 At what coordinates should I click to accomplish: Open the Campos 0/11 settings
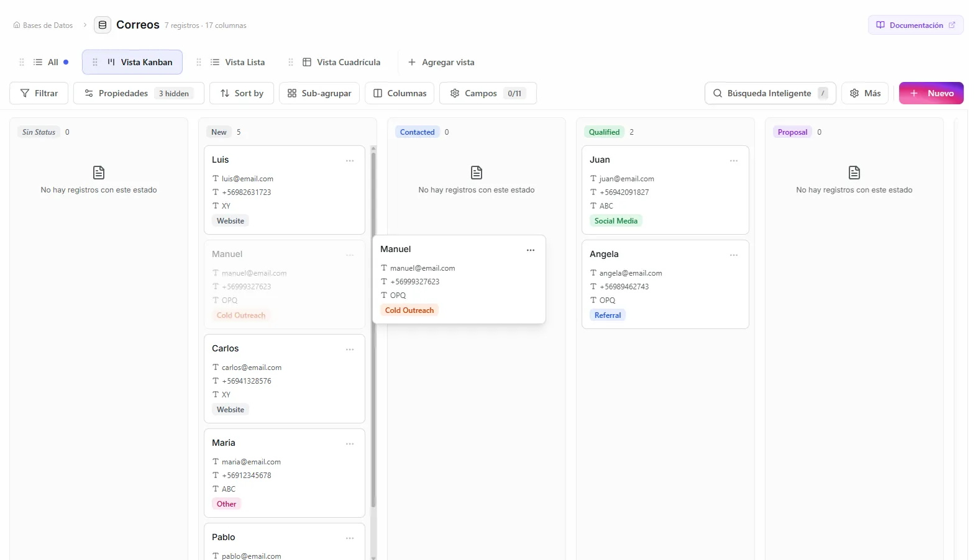pos(488,93)
